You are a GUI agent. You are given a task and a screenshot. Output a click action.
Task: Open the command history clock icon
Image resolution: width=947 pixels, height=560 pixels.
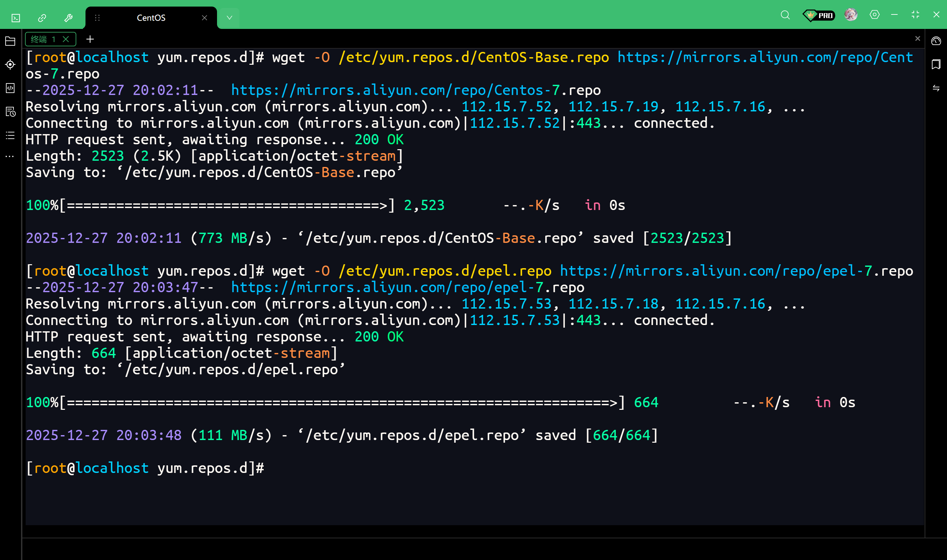pos(10,112)
